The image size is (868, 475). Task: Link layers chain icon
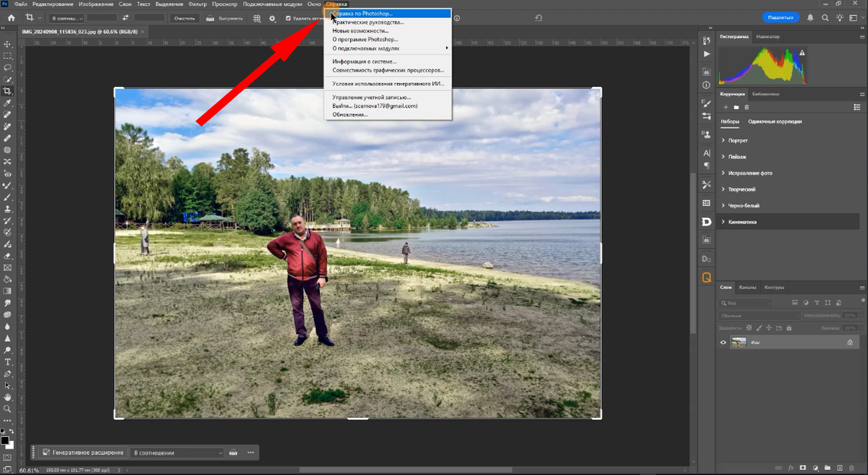point(778,468)
